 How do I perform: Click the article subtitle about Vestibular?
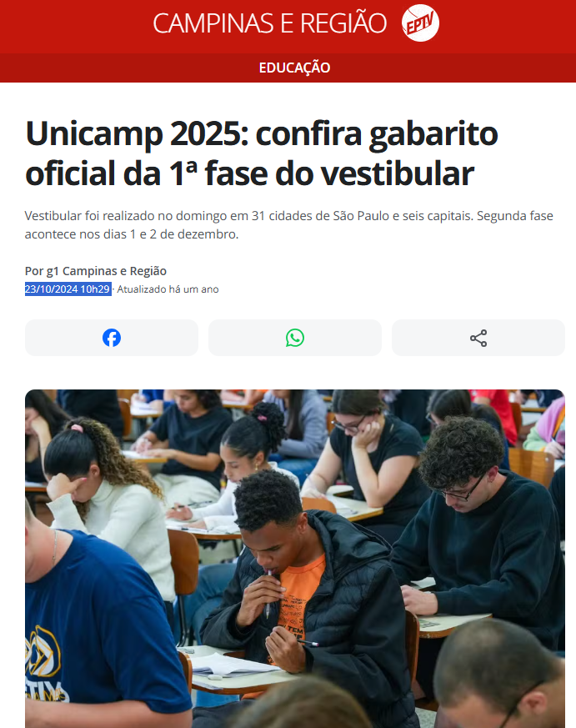coord(288,224)
